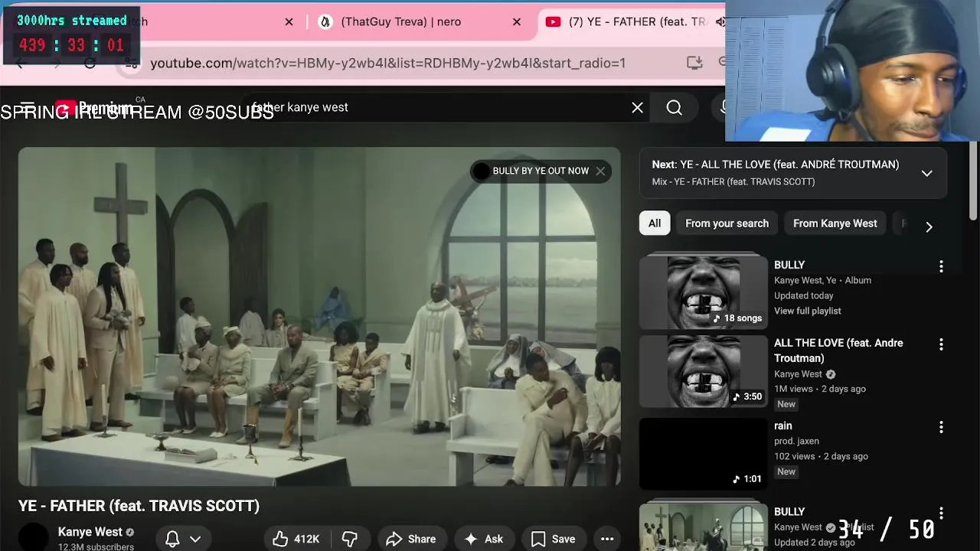Viewport: 980px width, 551px height.
Task: Like the video with 412K thumbs up
Action: (296, 539)
